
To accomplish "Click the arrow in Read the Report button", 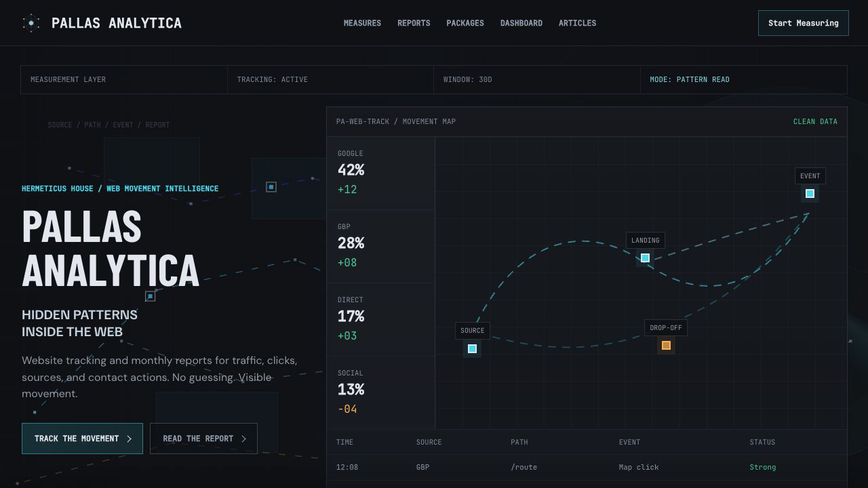I will click(x=243, y=439).
